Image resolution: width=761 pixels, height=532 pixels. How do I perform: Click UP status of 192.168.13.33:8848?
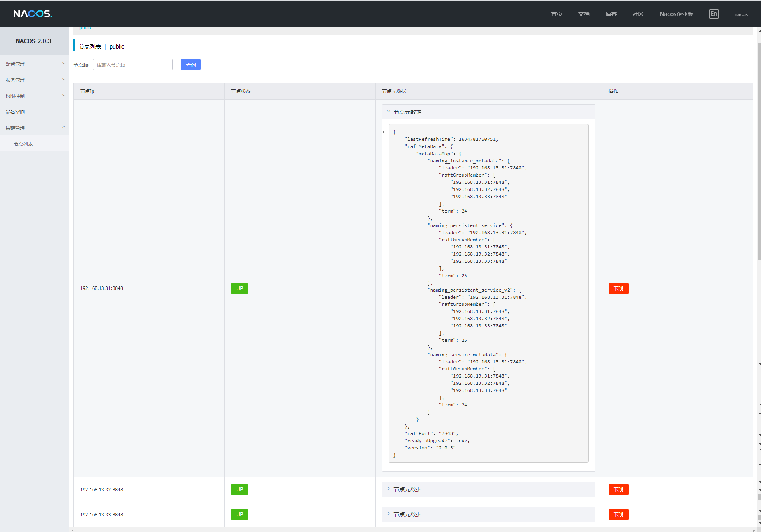[239, 514]
